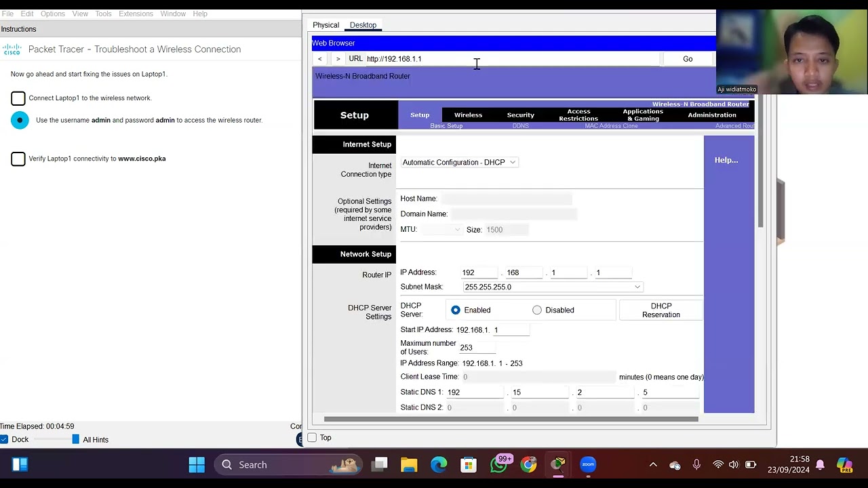868x488 pixels.
Task: Open the Applications & Gaming tab
Action: 643,115
